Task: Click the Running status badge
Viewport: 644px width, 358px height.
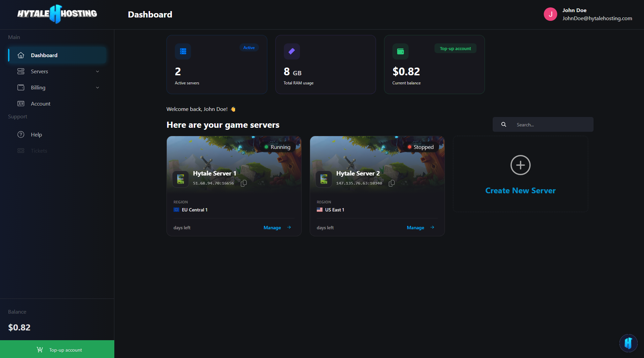Action: click(x=277, y=147)
